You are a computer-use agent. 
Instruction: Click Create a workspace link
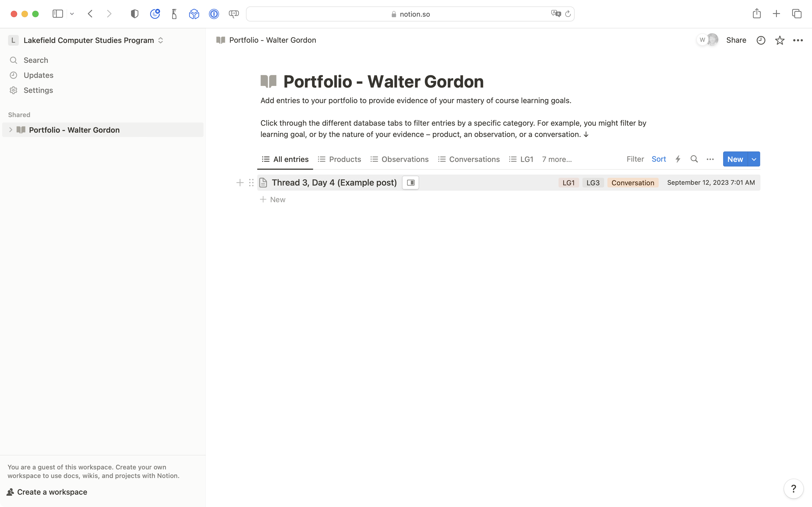coord(52,492)
